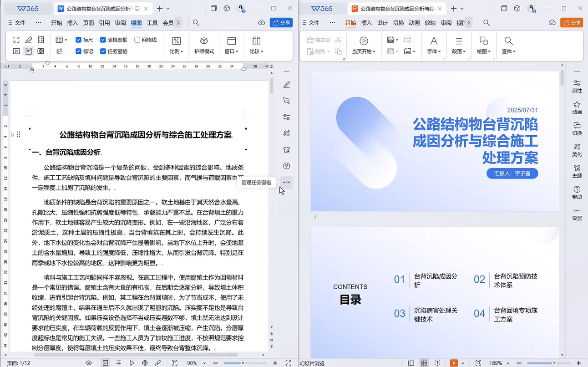The image size is (588, 367).
Task: Toggle the Task Pane (任务窗格) checkbox
Action: click(103, 51)
